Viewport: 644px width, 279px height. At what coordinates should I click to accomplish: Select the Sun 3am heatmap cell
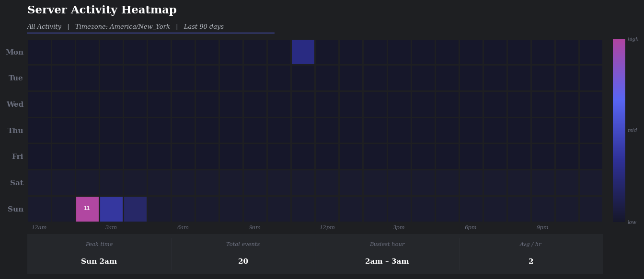point(111,208)
